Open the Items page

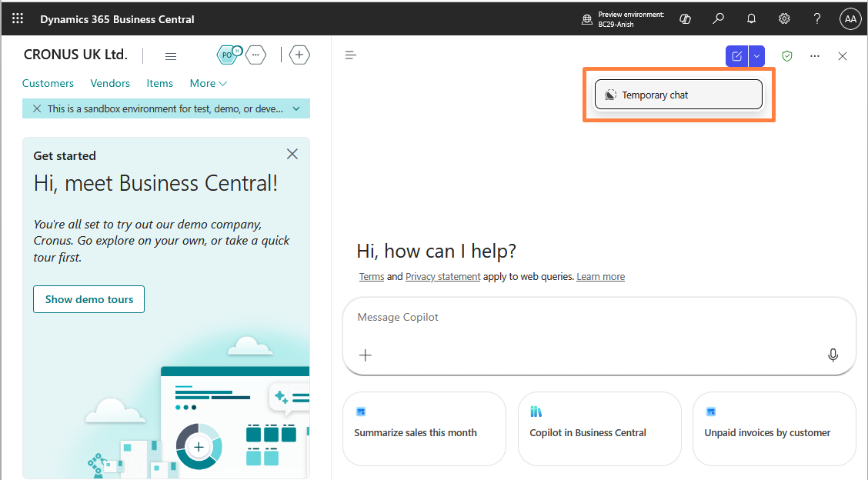(x=159, y=83)
